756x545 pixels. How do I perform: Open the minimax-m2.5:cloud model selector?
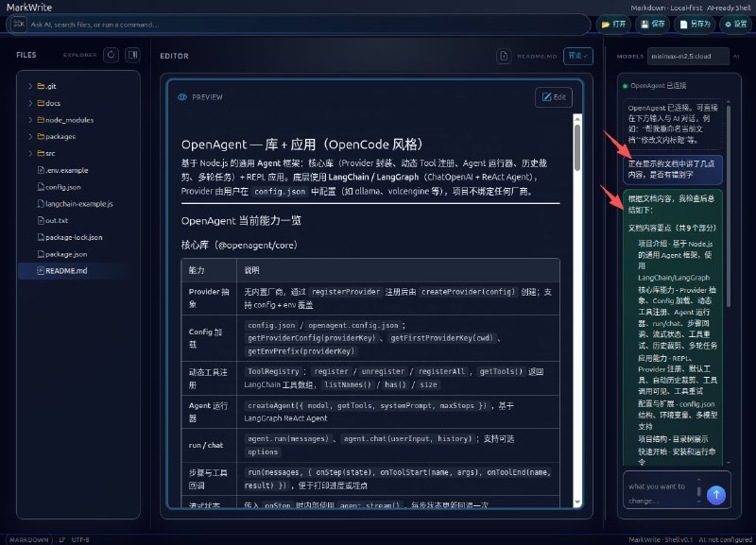click(x=688, y=57)
